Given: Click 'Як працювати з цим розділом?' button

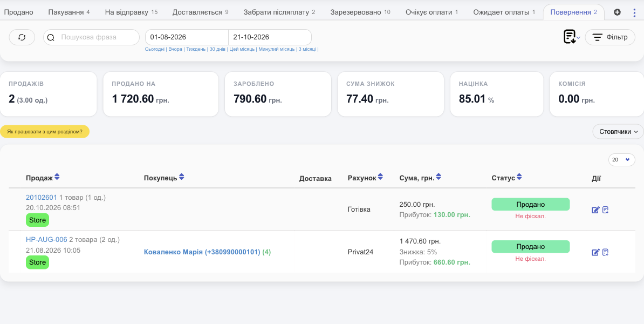Looking at the screenshot, I should tap(45, 132).
